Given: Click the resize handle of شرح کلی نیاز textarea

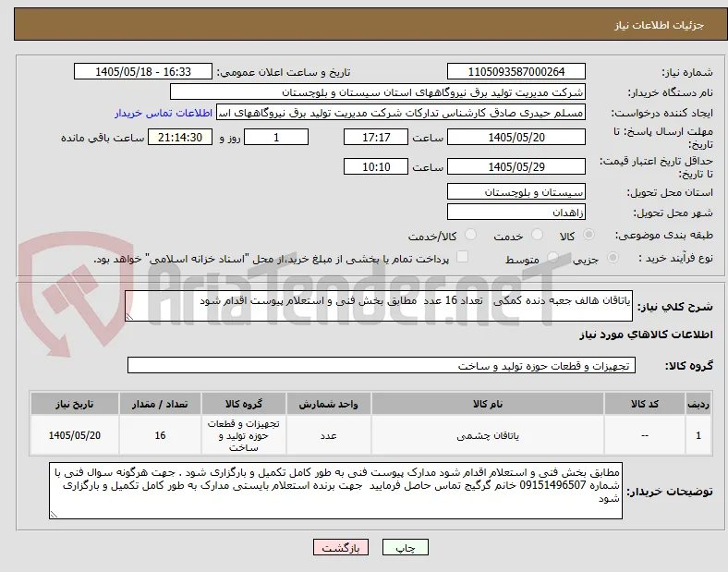Looking at the screenshot, I should pos(129,317).
